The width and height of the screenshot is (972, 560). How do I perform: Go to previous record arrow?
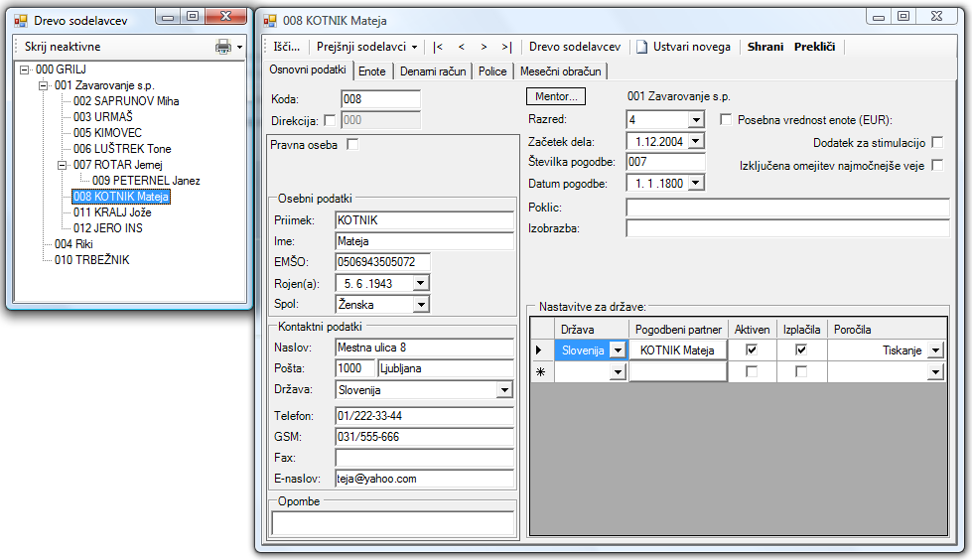[461, 47]
